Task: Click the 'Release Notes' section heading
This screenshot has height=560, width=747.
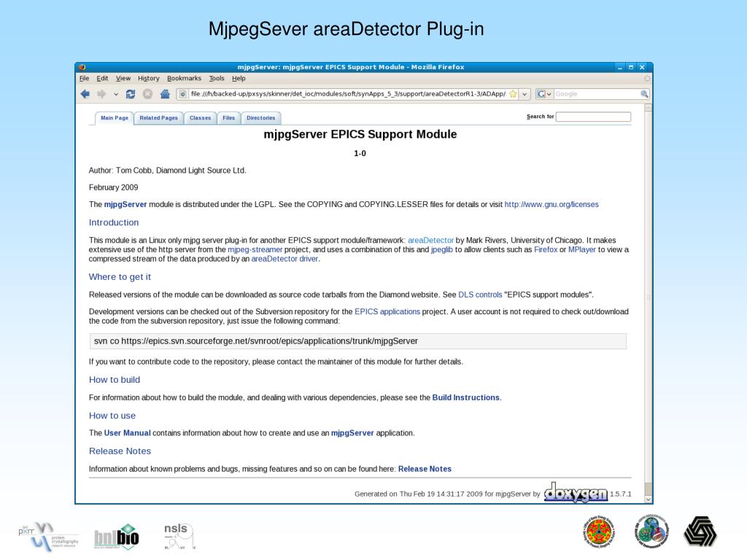Action: pyautogui.click(x=120, y=451)
